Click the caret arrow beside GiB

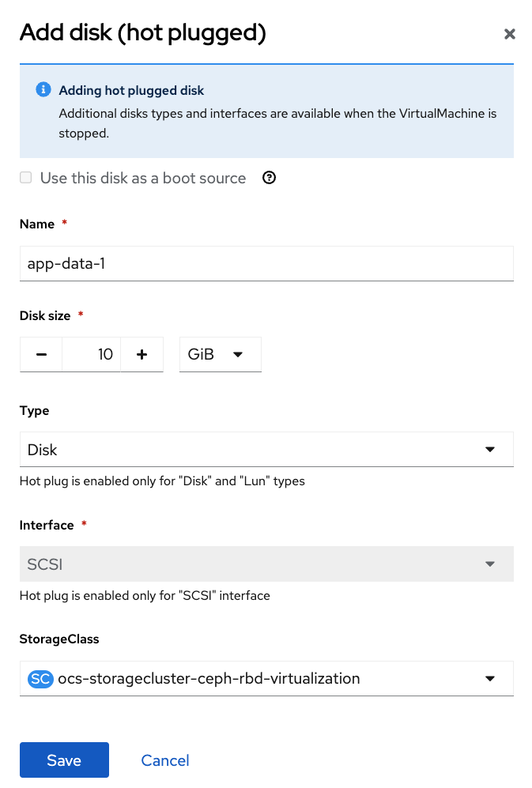(238, 355)
